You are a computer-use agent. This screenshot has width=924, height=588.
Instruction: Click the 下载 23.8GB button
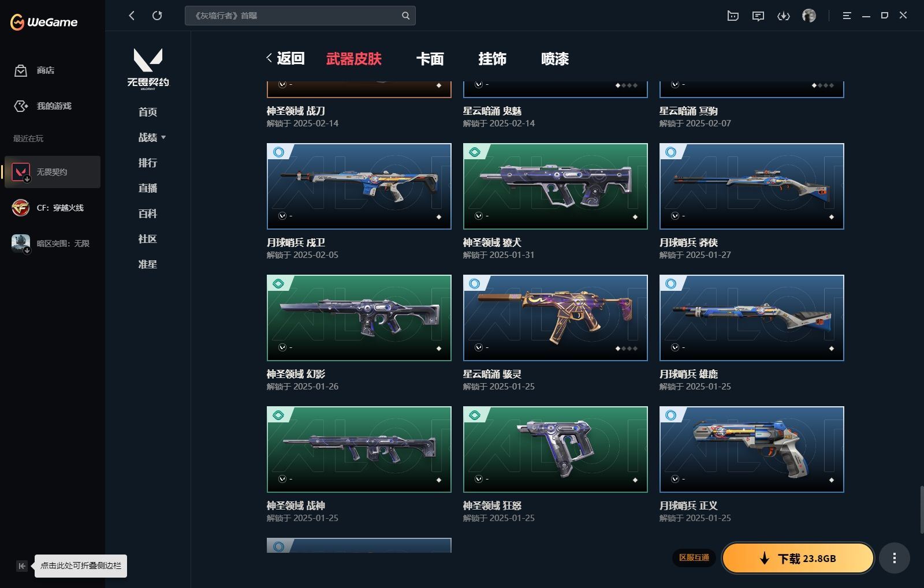[x=798, y=558]
